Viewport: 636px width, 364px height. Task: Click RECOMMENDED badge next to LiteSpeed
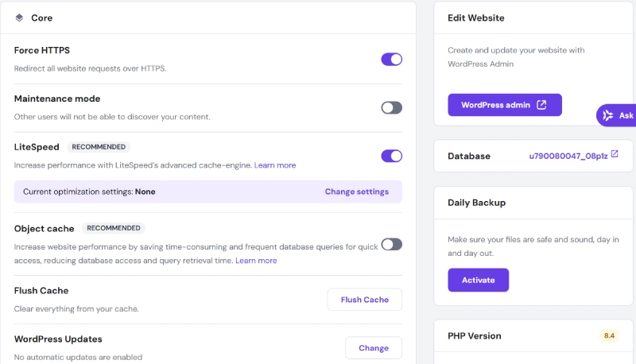tap(99, 147)
